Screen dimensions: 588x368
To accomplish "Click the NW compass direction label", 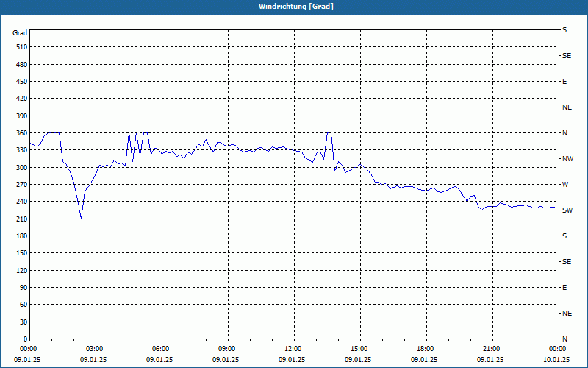I will (567, 159).
